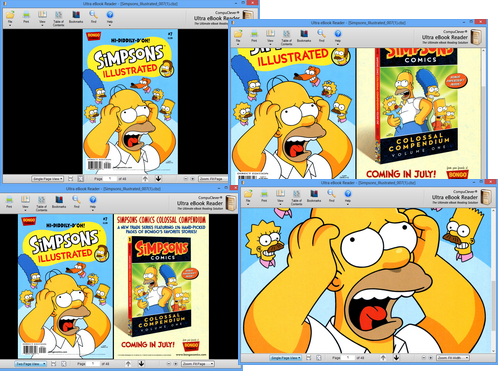Screen dimensions: 500x372
Task: Click page number field in Homer close-up window
Action: point(348,358)
